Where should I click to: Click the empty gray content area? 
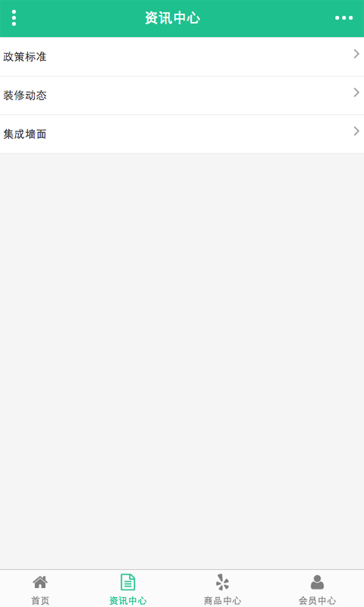point(182,361)
